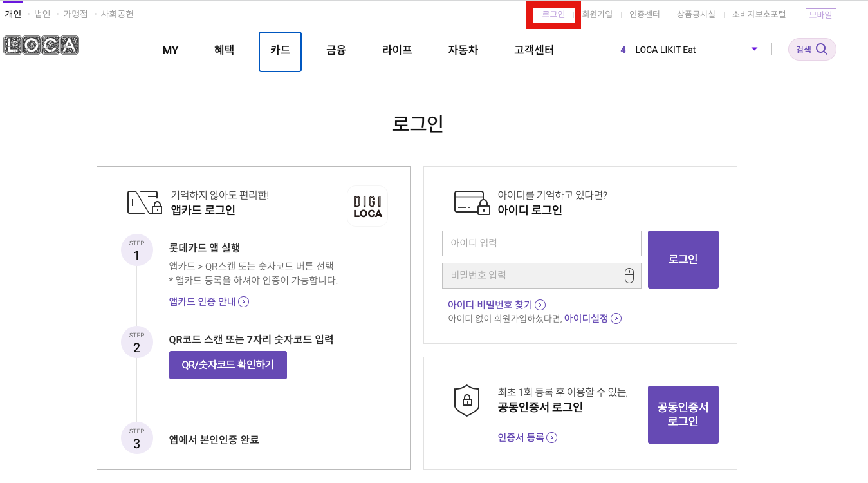Open the MY menu
868x483 pixels.
coord(171,50)
